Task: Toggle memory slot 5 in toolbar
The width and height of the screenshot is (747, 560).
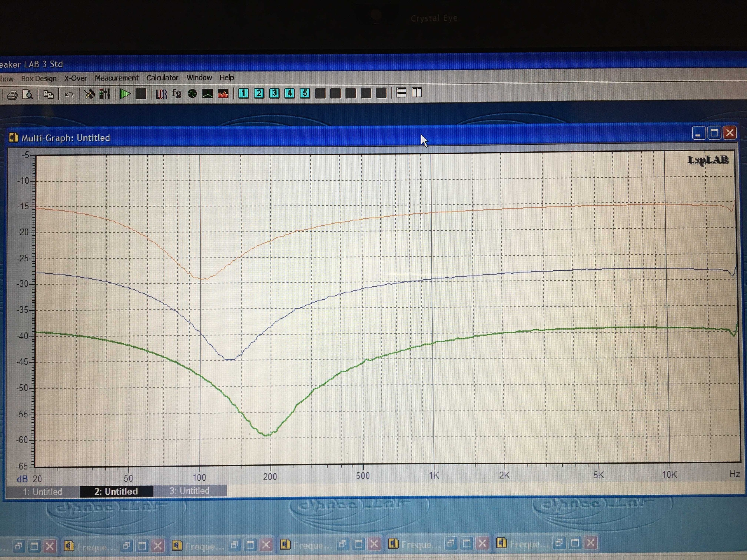Action: click(x=305, y=93)
